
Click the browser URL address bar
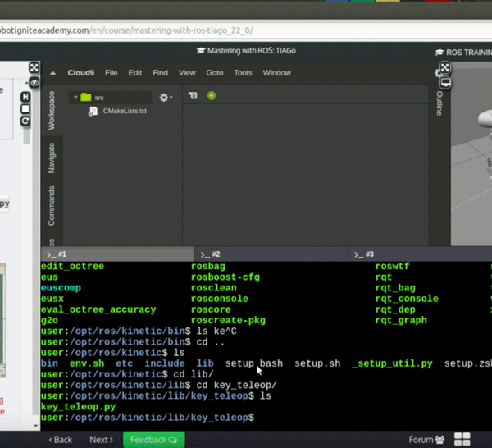click(246, 30)
